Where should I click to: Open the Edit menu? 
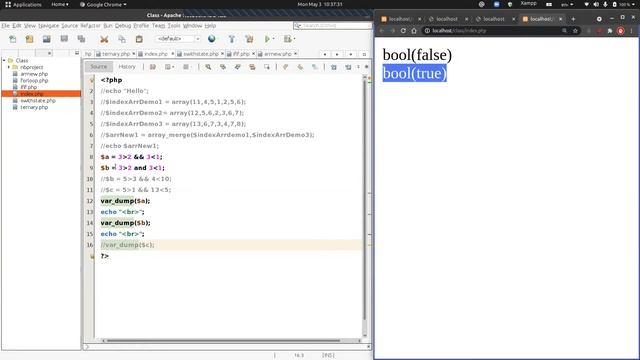coord(16,26)
